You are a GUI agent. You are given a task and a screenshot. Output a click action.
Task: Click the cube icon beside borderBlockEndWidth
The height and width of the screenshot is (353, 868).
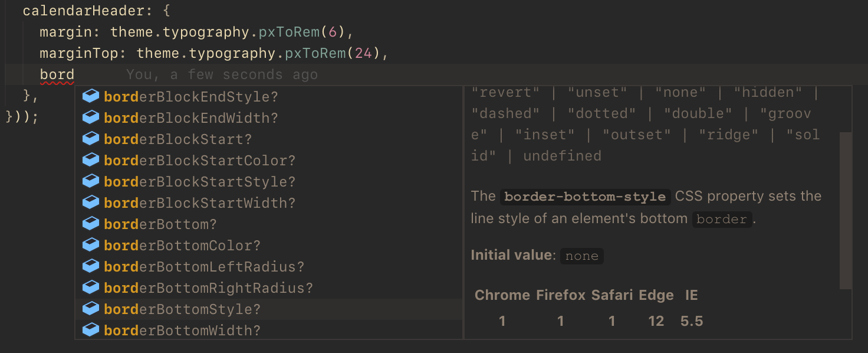90,117
